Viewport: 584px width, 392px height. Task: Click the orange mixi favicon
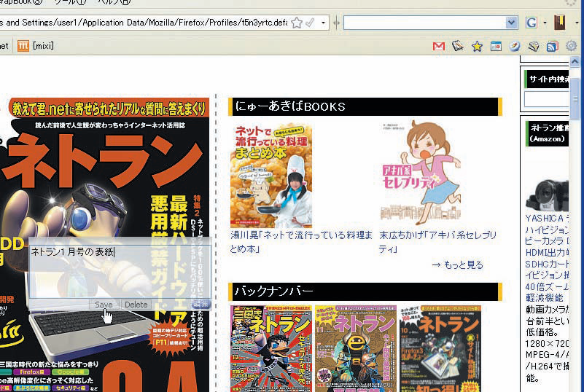[23, 46]
